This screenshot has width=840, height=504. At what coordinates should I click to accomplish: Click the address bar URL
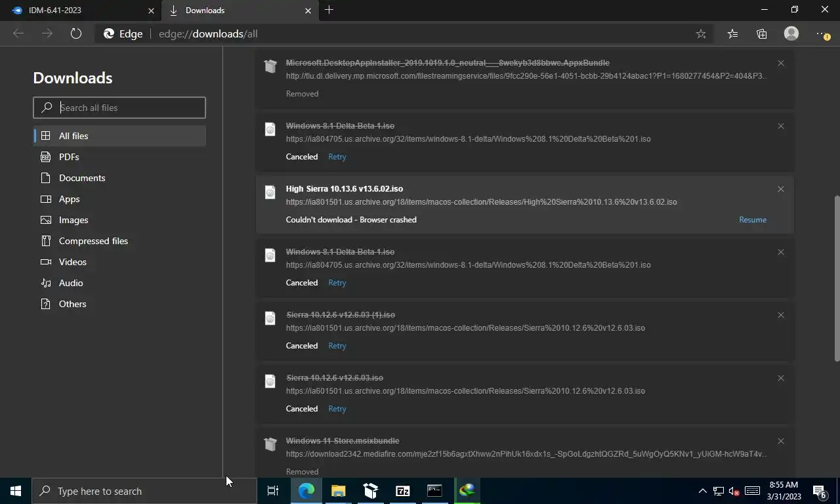[208, 33]
